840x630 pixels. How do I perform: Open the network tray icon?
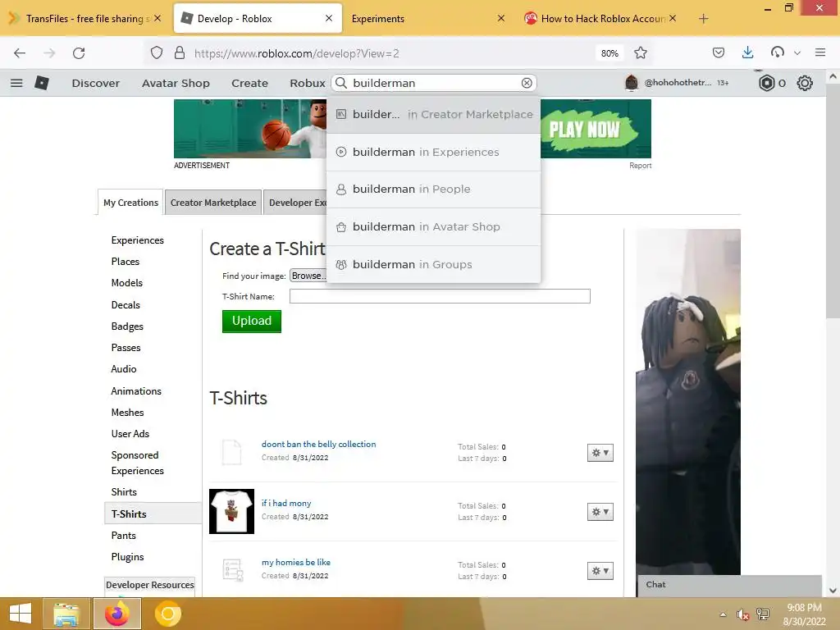(x=763, y=614)
